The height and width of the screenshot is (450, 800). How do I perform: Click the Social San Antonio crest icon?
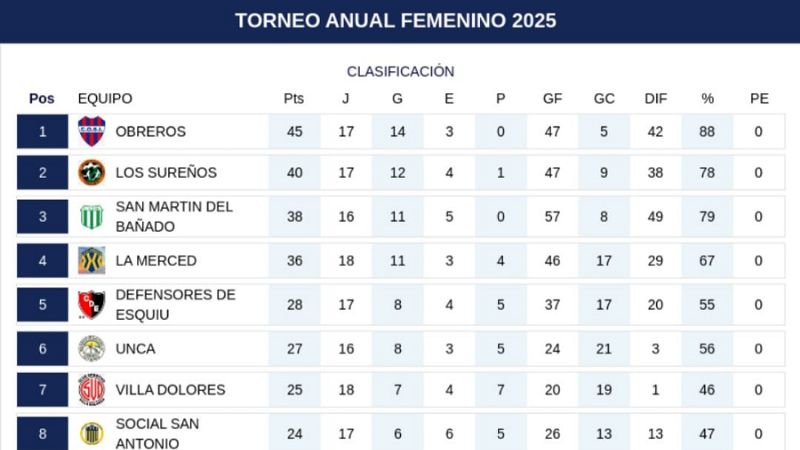[x=92, y=433]
